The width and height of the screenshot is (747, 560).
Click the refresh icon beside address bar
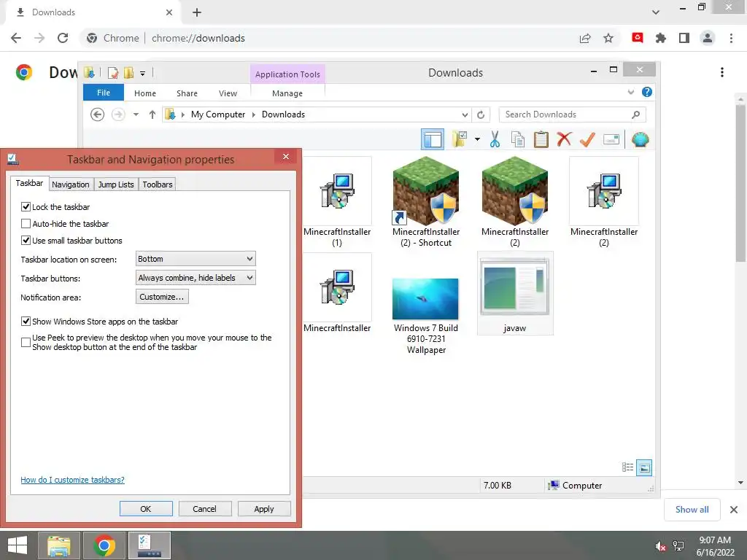pyautogui.click(x=481, y=114)
